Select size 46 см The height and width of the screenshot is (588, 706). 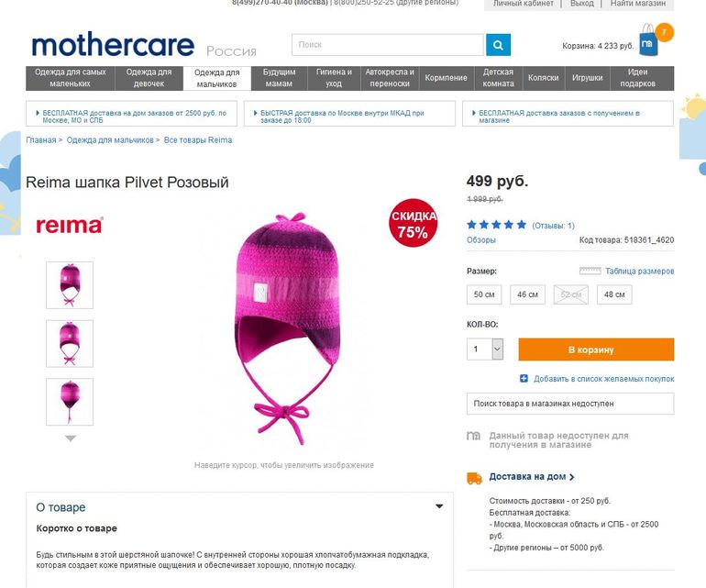[527, 294]
